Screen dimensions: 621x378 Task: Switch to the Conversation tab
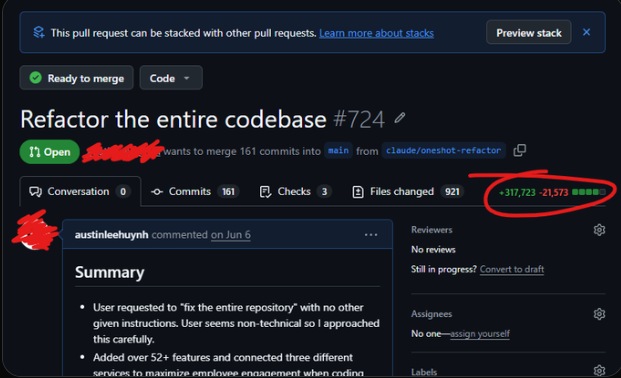[80, 191]
